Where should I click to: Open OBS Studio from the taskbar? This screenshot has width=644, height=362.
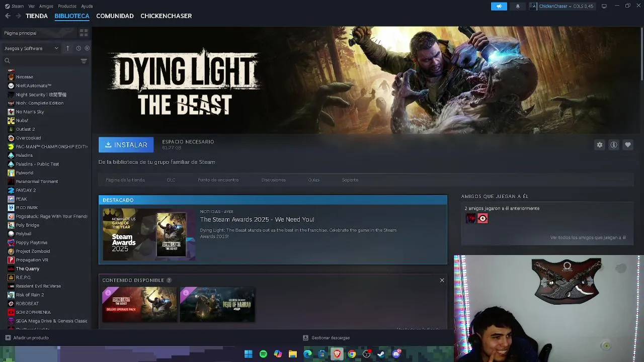pos(367,354)
